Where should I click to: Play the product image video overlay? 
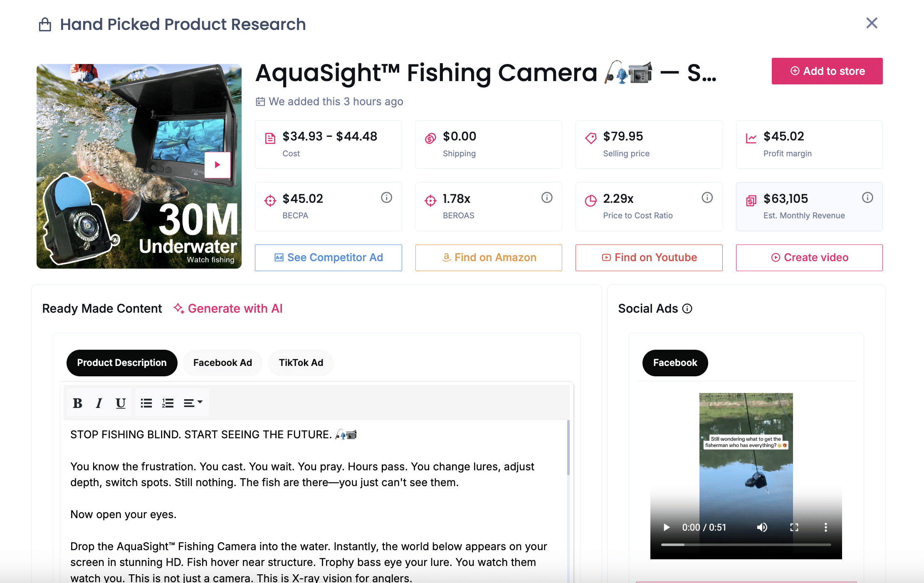pyautogui.click(x=217, y=165)
